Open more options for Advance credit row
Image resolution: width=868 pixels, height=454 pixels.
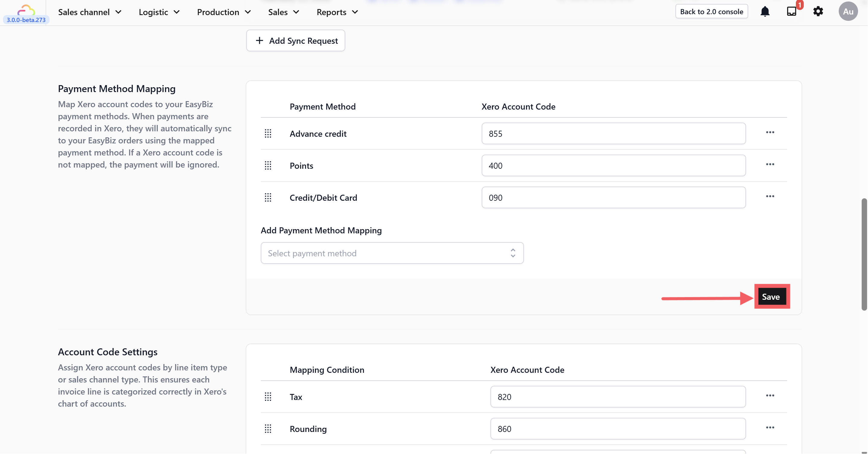pyautogui.click(x=770, y=133)
